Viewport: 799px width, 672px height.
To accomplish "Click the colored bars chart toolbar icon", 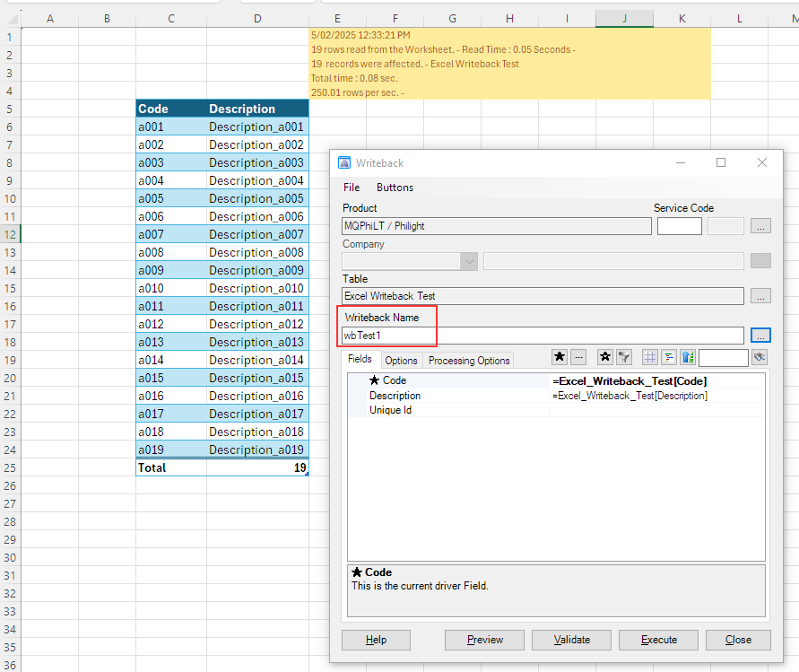I will pos(669,357).
